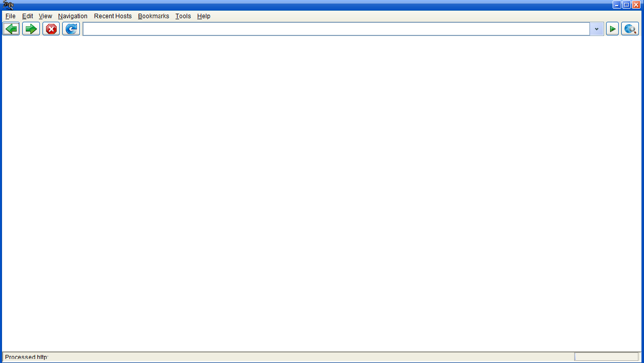
Task: Open the Recent Hosts menu
Action: pyautogui.click(x=112, y=16)
